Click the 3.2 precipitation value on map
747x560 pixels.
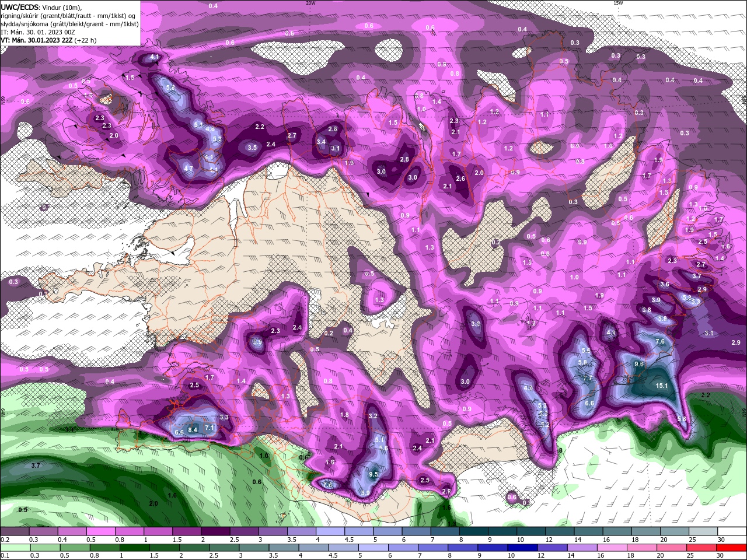click(x=373, y=416)
